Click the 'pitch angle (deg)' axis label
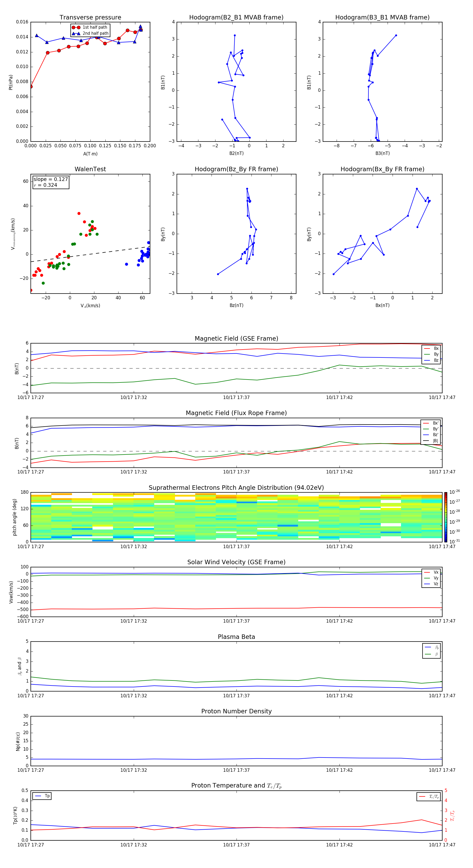 coord(15,517)
